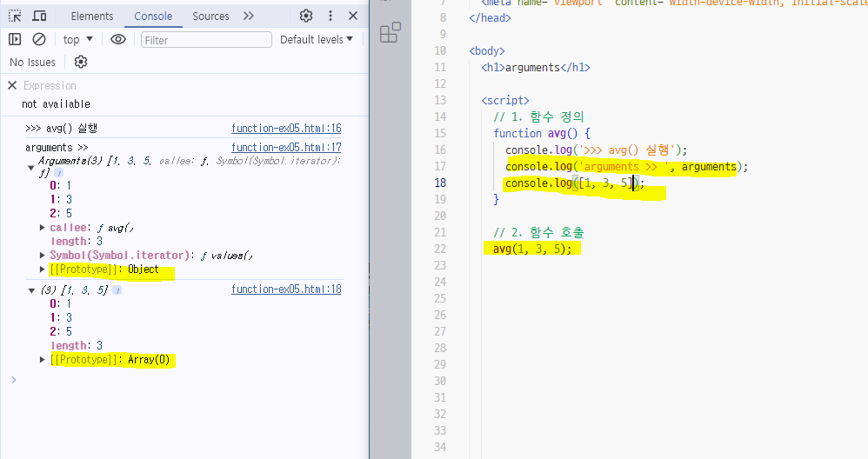Focus the console Filter field

tap(206, 40)
